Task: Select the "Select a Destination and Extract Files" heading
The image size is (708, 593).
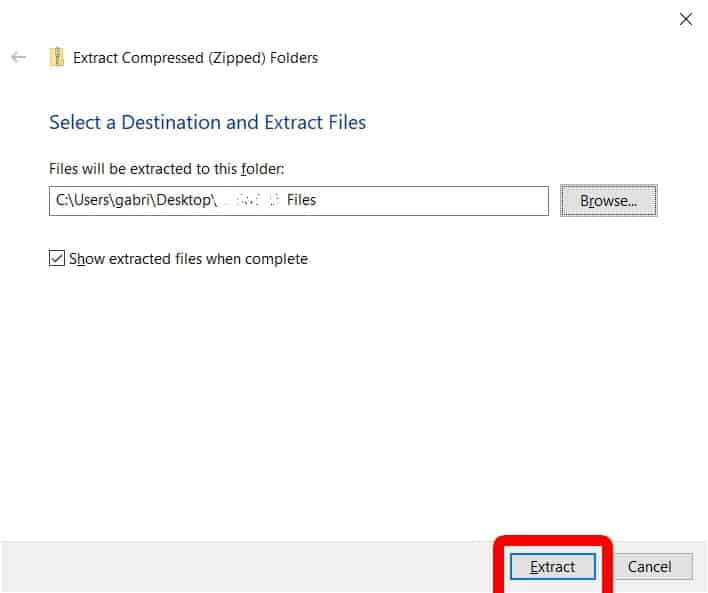Action: tap(207, 122)
